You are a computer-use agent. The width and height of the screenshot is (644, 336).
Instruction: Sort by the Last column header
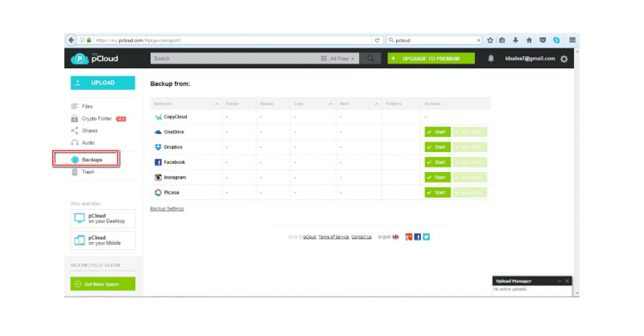(313, 104)
